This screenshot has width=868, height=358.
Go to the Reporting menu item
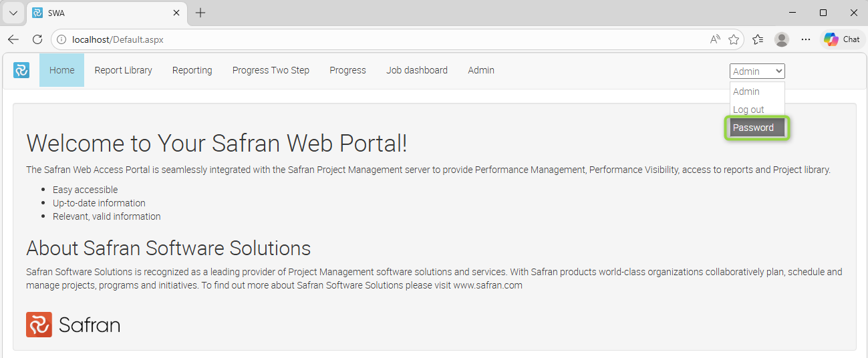pos(192,70)
